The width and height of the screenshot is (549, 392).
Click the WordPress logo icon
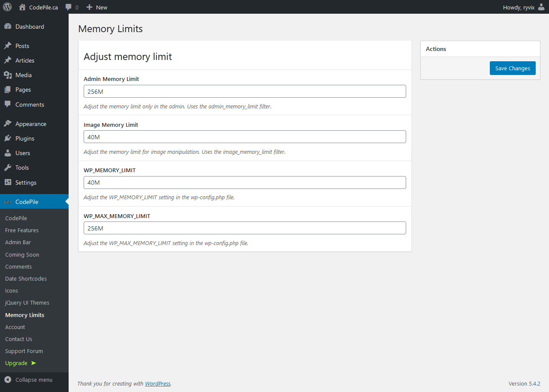tap(7, 7)
